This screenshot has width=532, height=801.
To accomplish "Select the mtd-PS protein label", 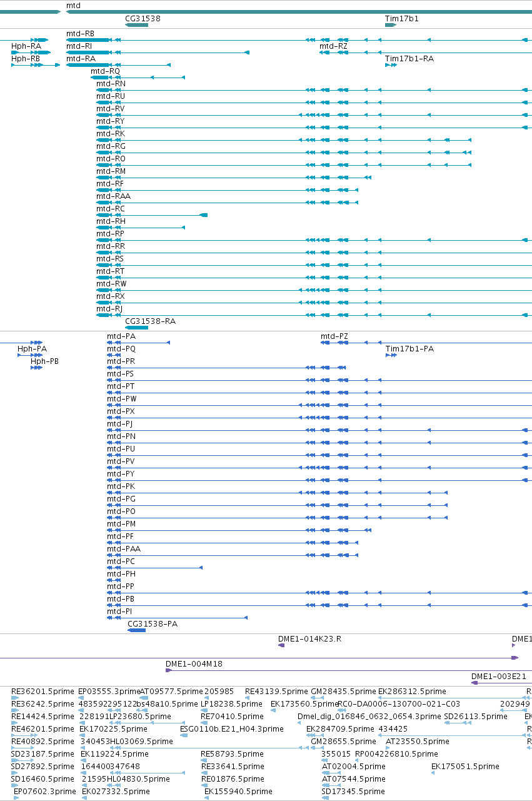I will click(121, 374).
